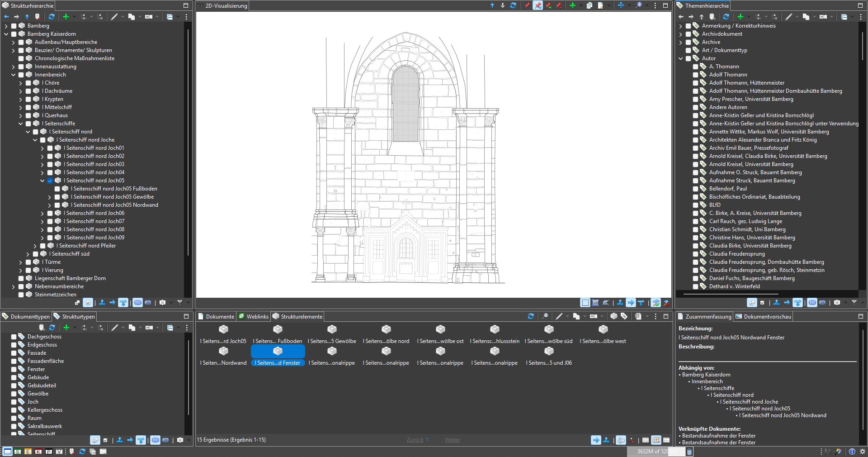The image size is (868, 457).
Task: Click the blue move arrows tool in 2D-Visualisierung
Action: point(621,5)
